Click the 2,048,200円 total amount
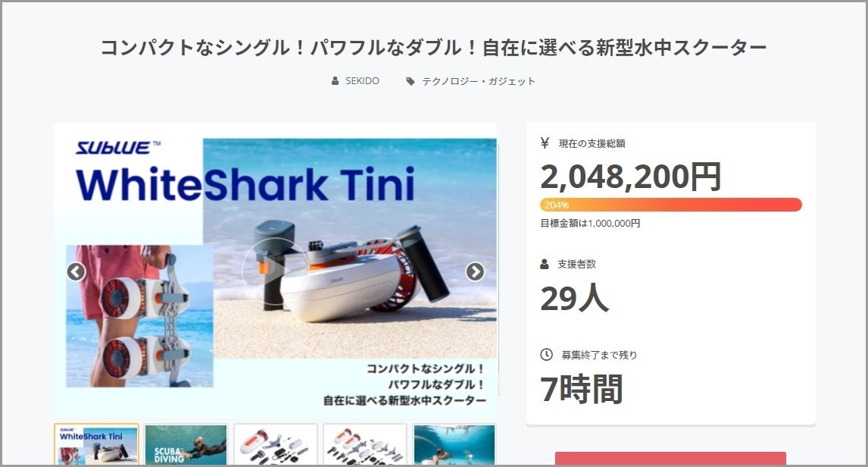Viewport: 868px width, 467px height. click(x=630, y=176)
